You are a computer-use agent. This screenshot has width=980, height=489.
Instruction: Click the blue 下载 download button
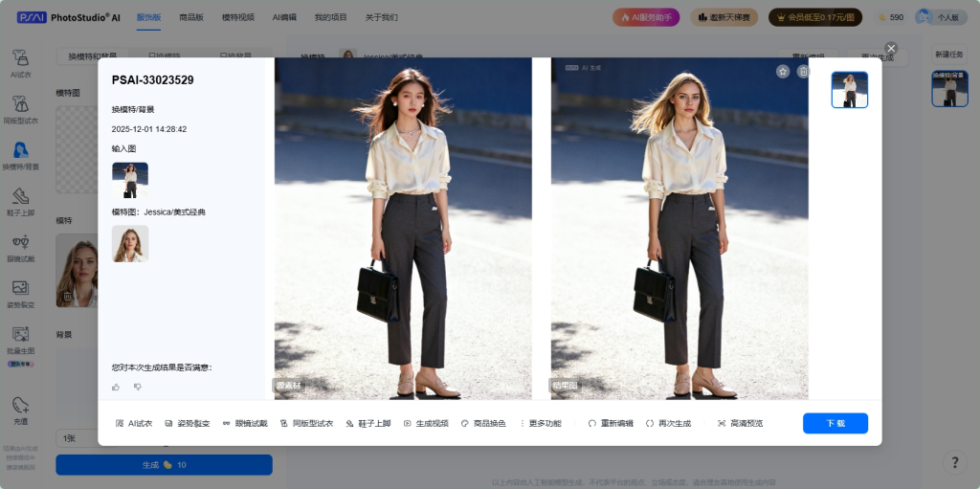(x=835, y=423)
